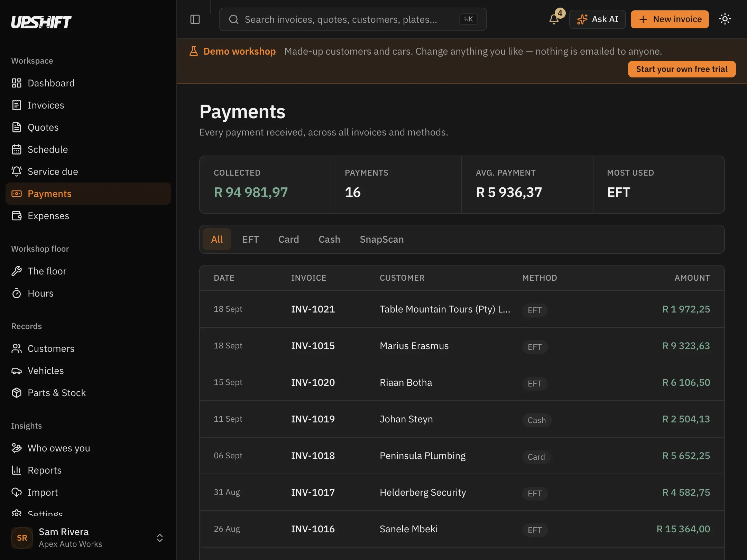This screenshot has height=560, width=747.
Task: Focus the search invoices field
Action: coord(353,19)
